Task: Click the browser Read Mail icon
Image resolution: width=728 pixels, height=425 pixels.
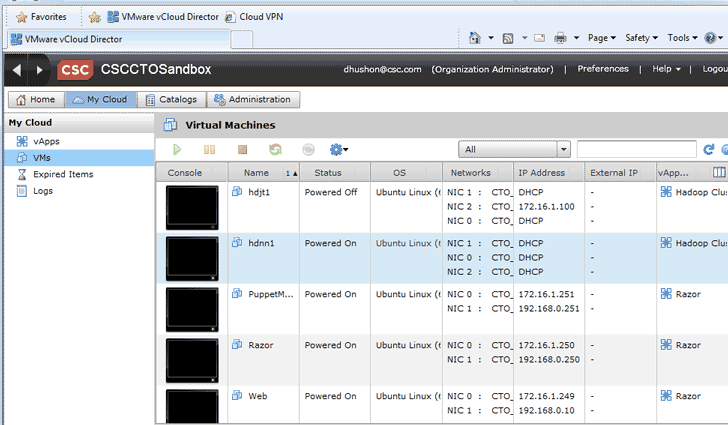Action: [x=539, y=38]
